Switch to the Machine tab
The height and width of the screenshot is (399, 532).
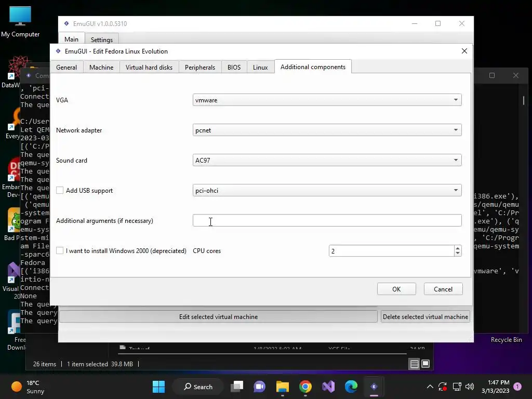(101, 67)
